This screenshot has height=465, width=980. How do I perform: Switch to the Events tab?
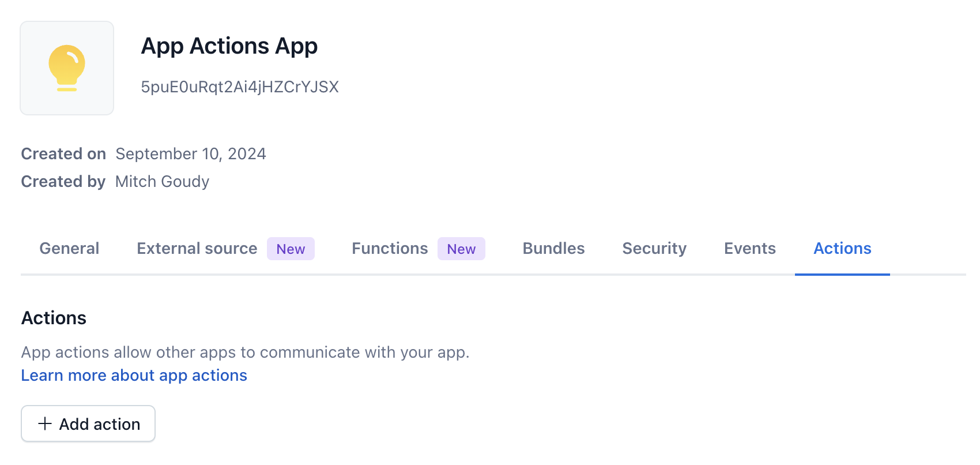tap(749, 249)
